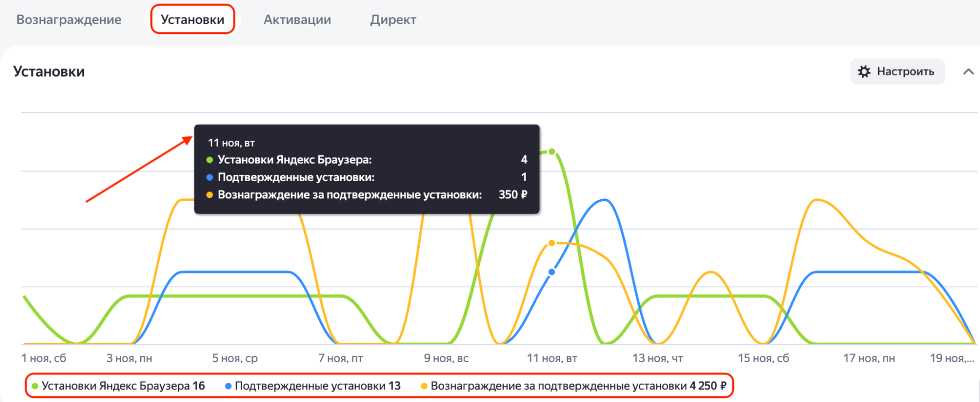Viewport: 980px width, 402px height.
Task: Click orange data point on 11 ноя
Action: [552, 243]
